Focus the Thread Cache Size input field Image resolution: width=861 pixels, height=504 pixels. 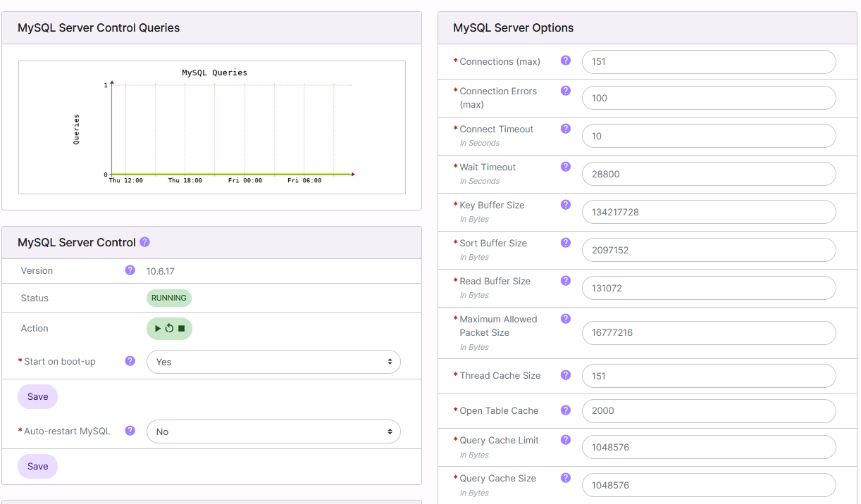(709, 376)
